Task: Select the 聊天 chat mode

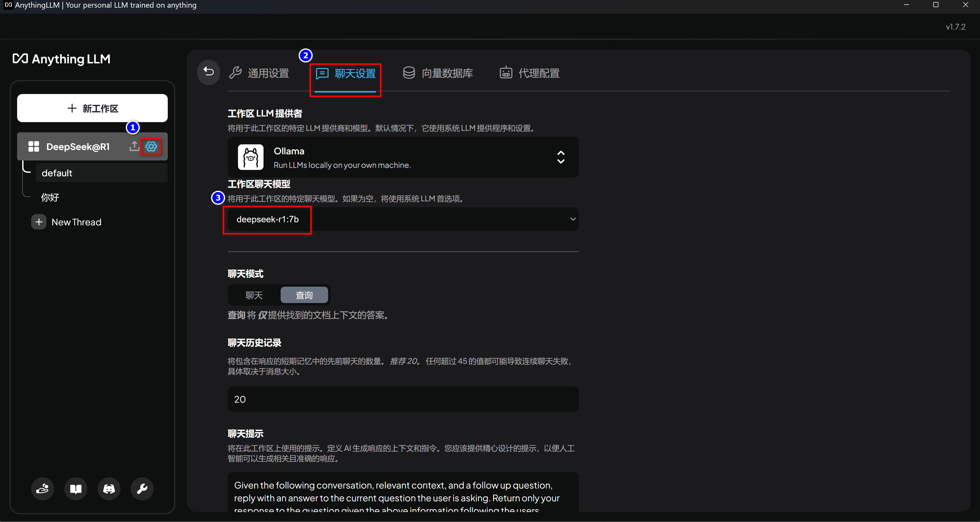Action: [254, 295]
